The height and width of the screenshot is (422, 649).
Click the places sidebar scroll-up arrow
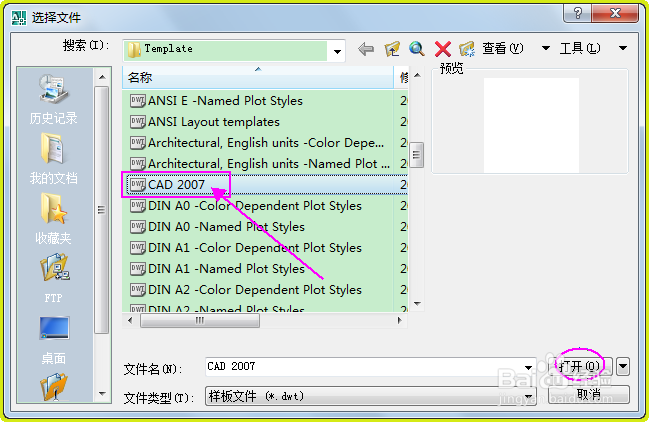tap(102, 77)
